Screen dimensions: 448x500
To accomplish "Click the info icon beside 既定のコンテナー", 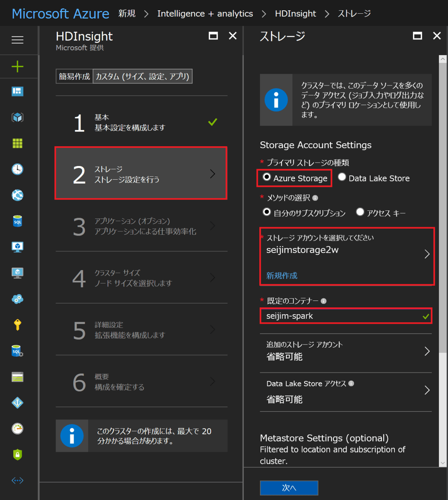I will click(x=323, y=301).
